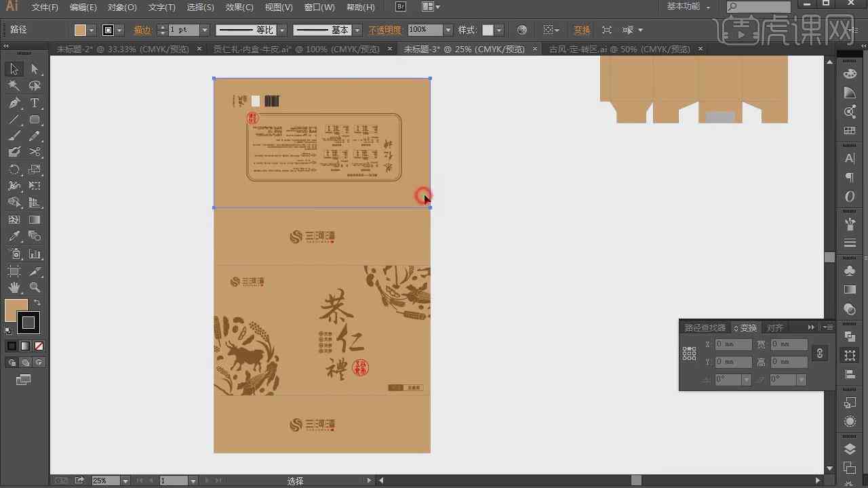Screen dimensions: 868x488
Task: Open the Bridge (Br) button
Action: click(x=400, y=7)
